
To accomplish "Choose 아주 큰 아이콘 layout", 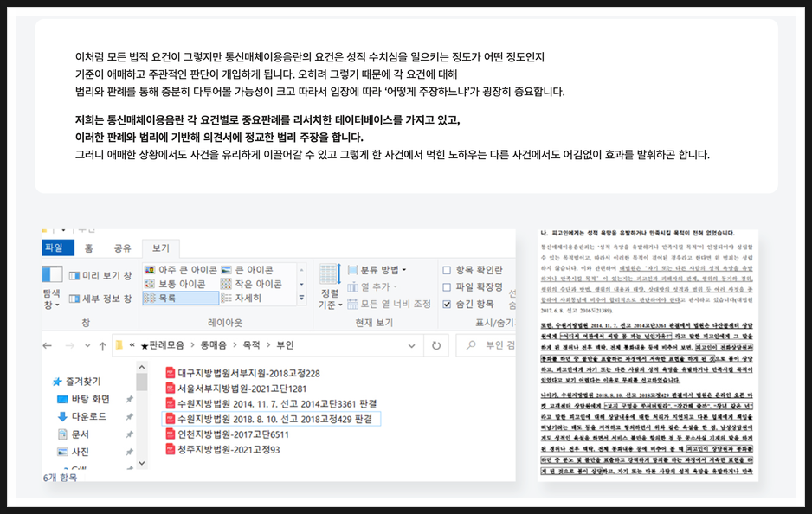I will click(x=181, y=270).
